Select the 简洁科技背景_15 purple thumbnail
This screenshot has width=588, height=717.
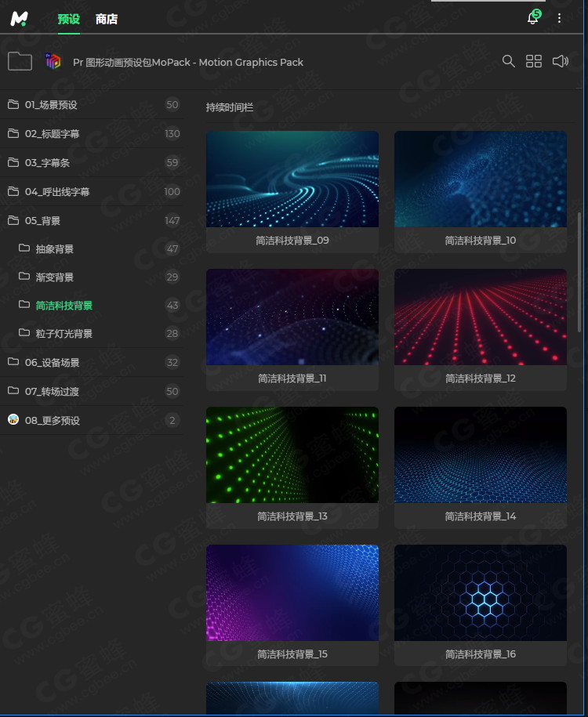(x=292, y=592)
